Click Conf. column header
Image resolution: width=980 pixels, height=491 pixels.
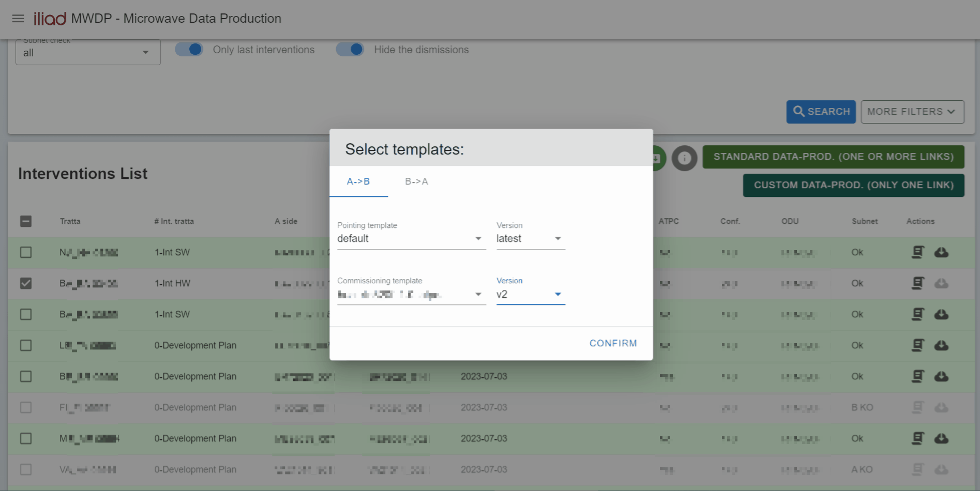point(730,221)
